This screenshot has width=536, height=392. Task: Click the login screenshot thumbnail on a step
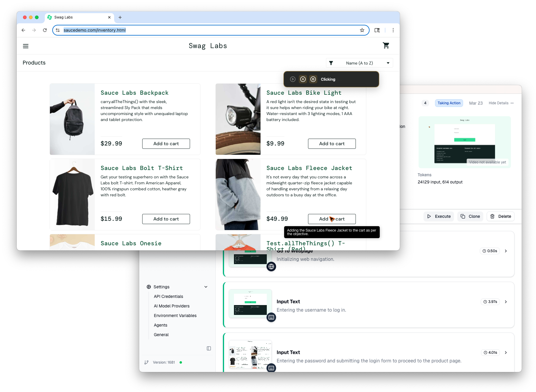coord(250,304)
